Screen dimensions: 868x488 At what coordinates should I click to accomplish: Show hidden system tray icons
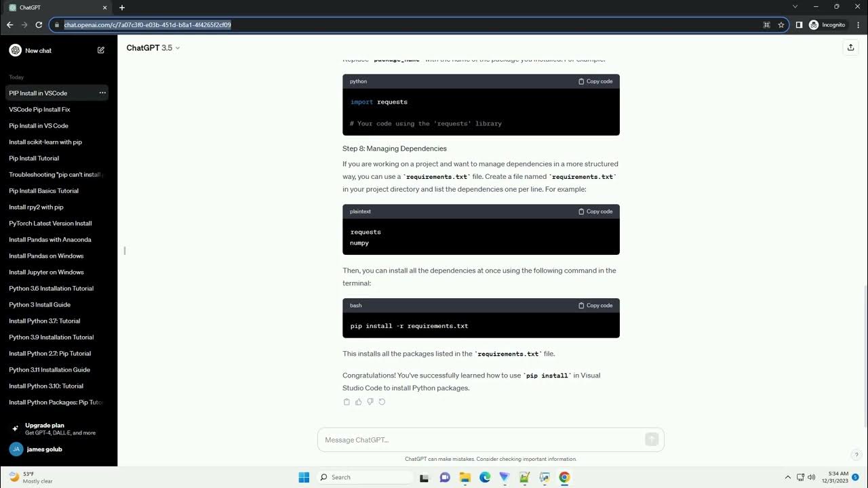tap(787, 477)
